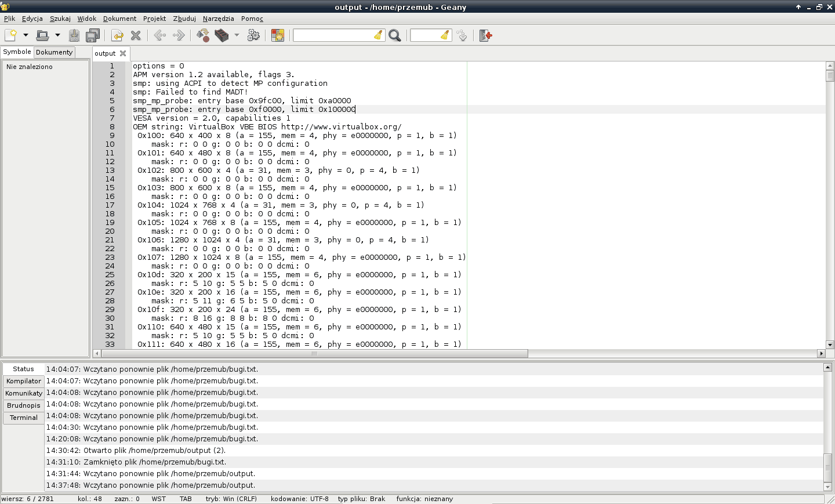Click the Build brick icon
The height and width of the screenshot is (504, 835).
(222, 35)
